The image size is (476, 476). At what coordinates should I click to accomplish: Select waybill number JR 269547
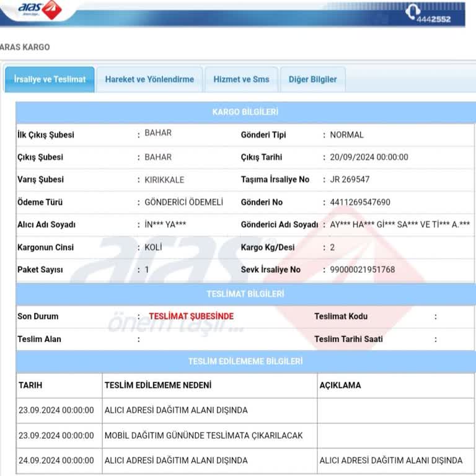pyautogui.click(x=350, y=179)
